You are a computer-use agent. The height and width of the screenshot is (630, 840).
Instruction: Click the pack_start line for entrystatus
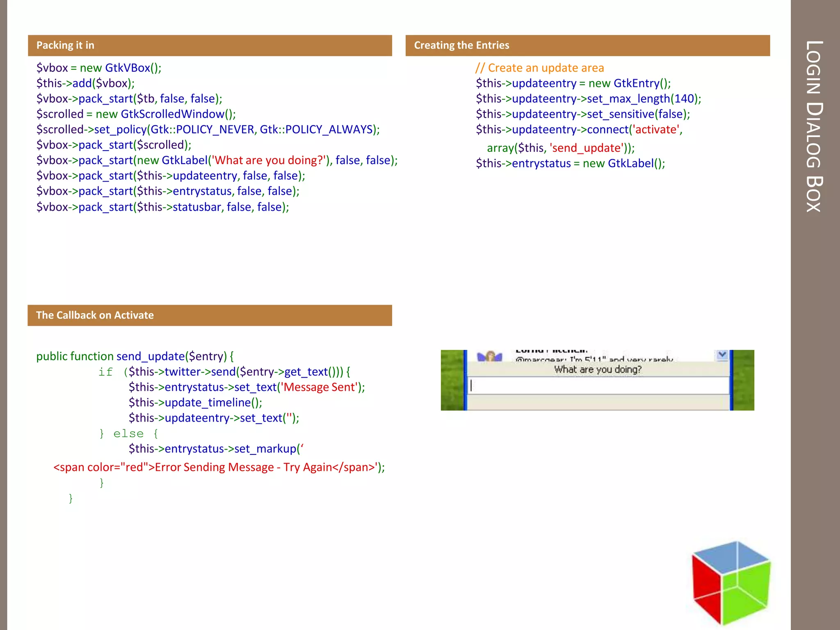[x=168, y=191]
